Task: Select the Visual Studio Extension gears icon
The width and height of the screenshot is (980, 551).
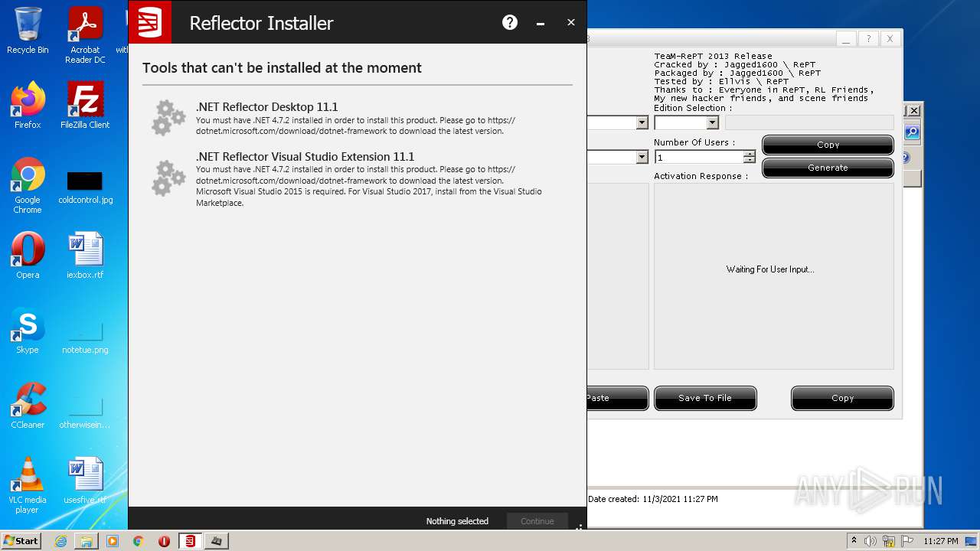Action: click(x=168, y=178)
